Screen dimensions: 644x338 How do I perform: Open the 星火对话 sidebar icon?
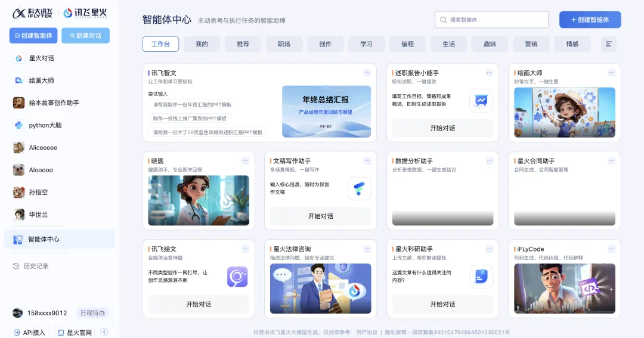18,58
